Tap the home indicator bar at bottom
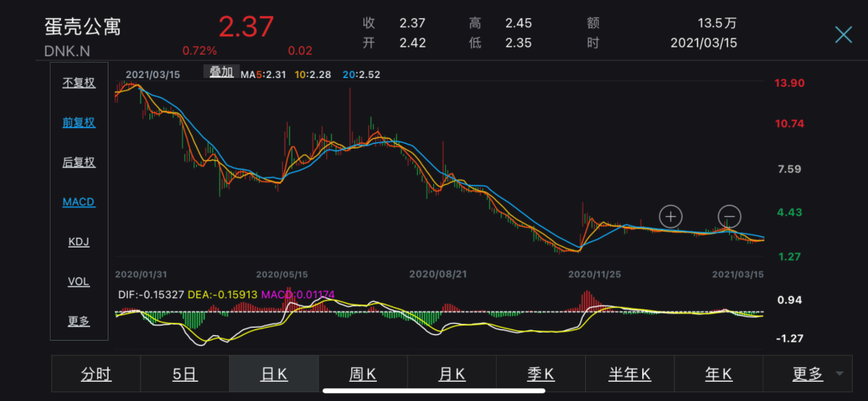The height and width of the screenshot is (401, 868). [x=433, y=391]
